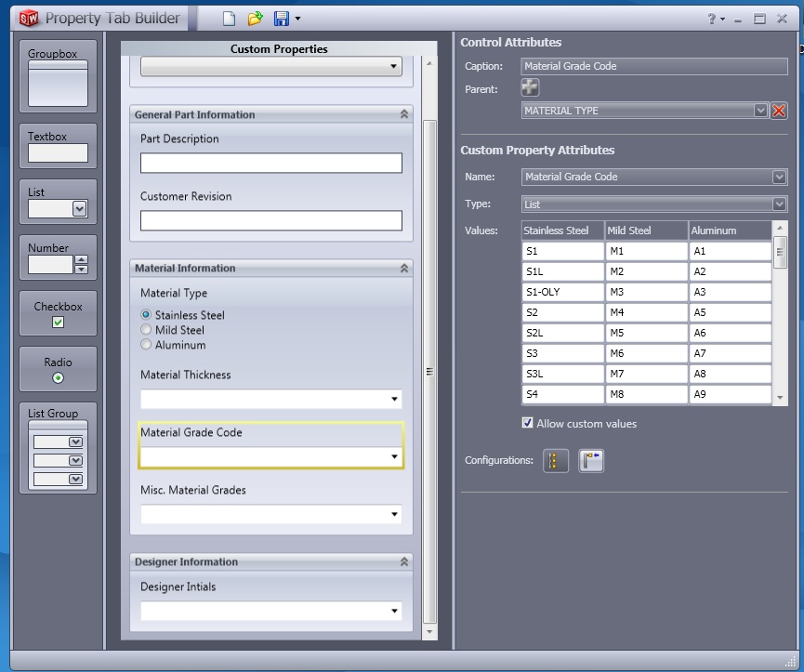The height and width of the screenshot is (672, 804).
Task: Open the Misc. Material Grades dropdown
Action: [x=394, y=514]
